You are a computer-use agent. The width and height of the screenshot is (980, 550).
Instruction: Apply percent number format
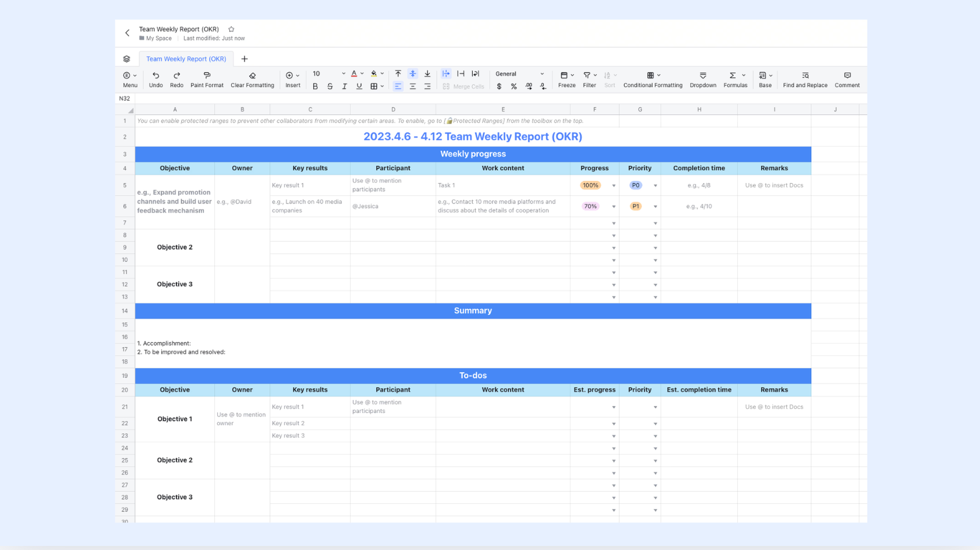click(514, 87)
